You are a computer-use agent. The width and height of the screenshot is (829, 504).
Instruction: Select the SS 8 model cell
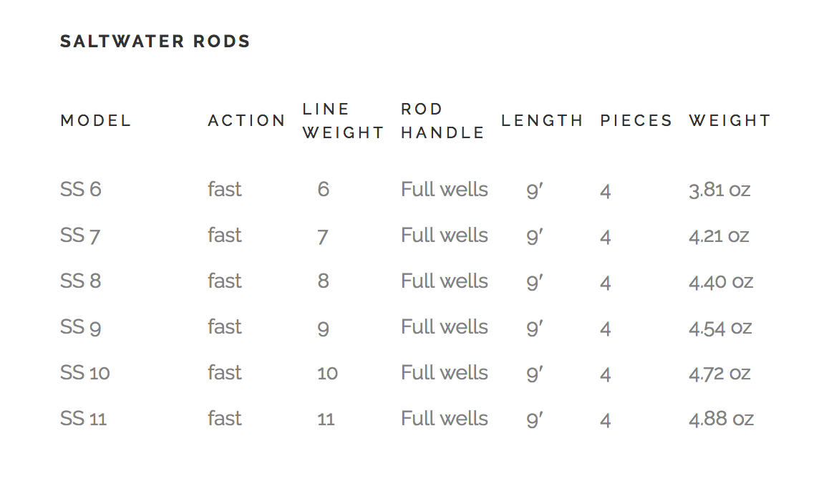click(x=81, y=281)
